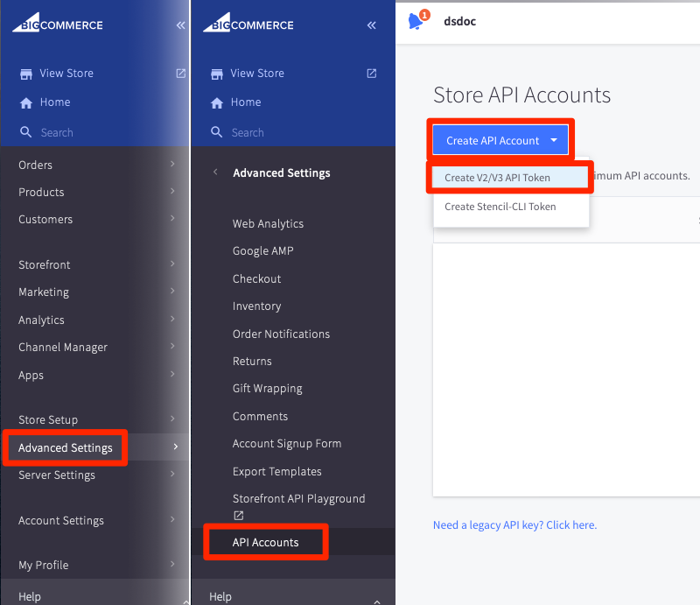Image resolution: width=700 pixels, height=605 pixels.
Task: Open Gift Wrapping settings
Action: [268, 389]
